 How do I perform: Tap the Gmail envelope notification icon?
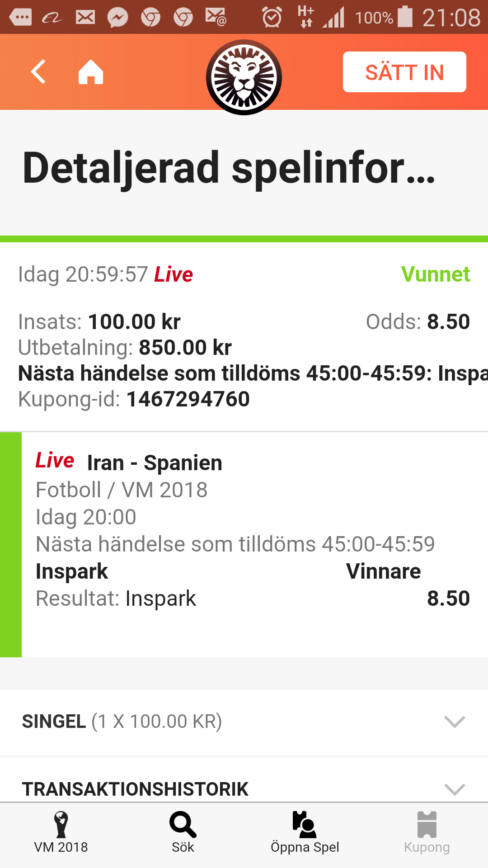coord(85,18)
